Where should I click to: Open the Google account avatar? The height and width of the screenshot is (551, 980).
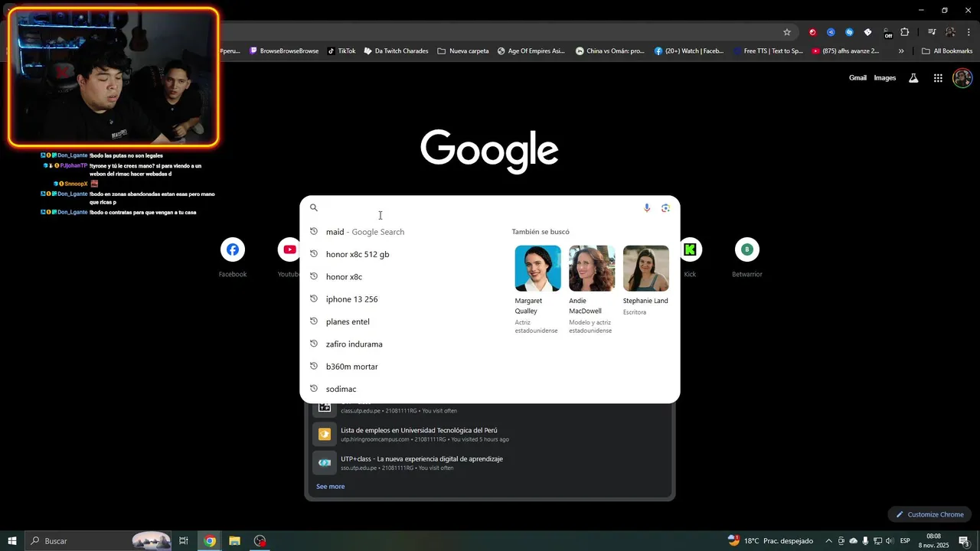[x=962, y=78]
